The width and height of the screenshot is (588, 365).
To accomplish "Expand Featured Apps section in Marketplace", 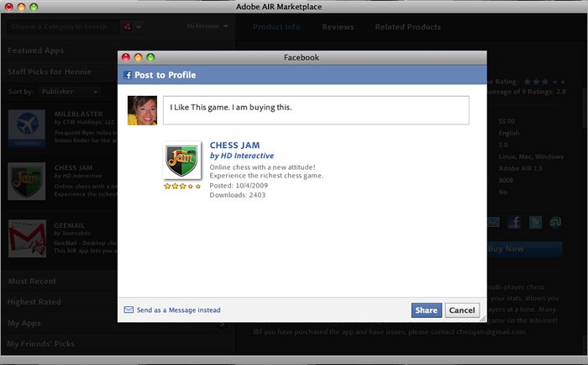I will pyautogui.click(x=35, y=50).
